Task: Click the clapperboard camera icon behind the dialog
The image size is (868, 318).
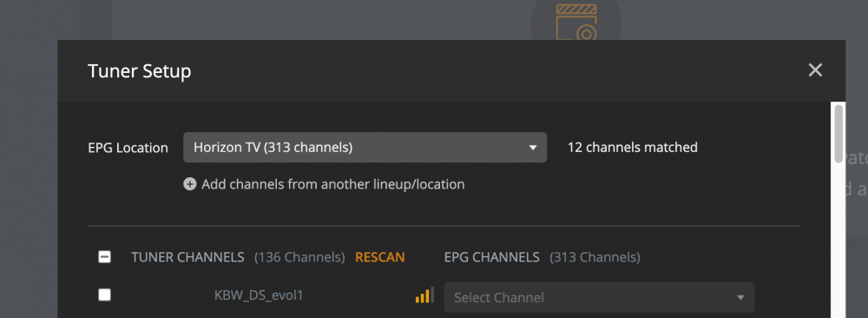Action: 576,23
